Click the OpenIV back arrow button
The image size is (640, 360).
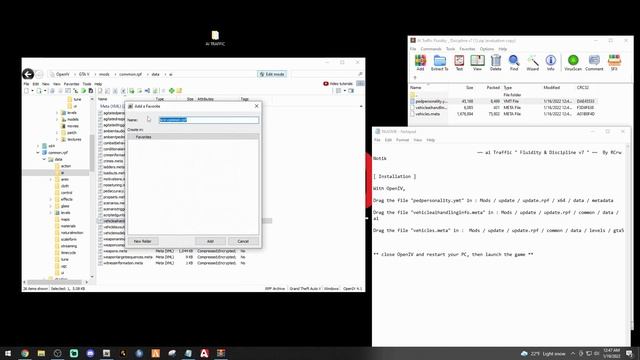coord(28,74)
